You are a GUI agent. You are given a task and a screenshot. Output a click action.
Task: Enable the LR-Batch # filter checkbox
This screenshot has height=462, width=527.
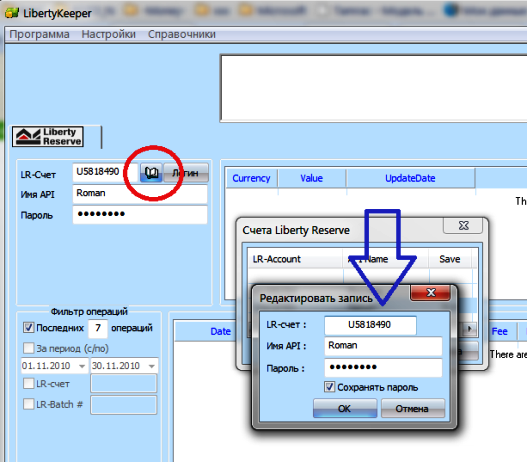(29, 404)
